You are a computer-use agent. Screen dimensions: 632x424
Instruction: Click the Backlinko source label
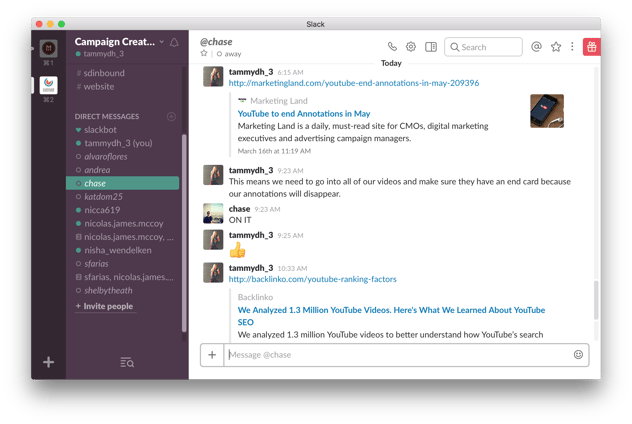255,297
